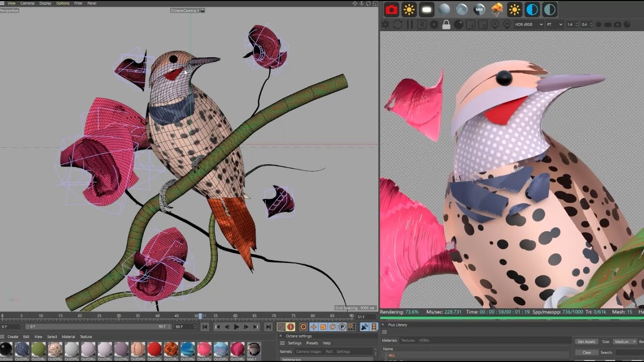The height and width of the screenshot is (362, 644).
Task: Restart the Octane live viewer render
Action: 397,24
